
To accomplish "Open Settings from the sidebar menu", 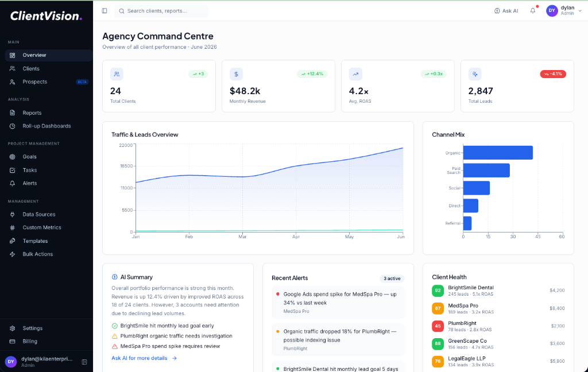I will [x=13, y=328].
